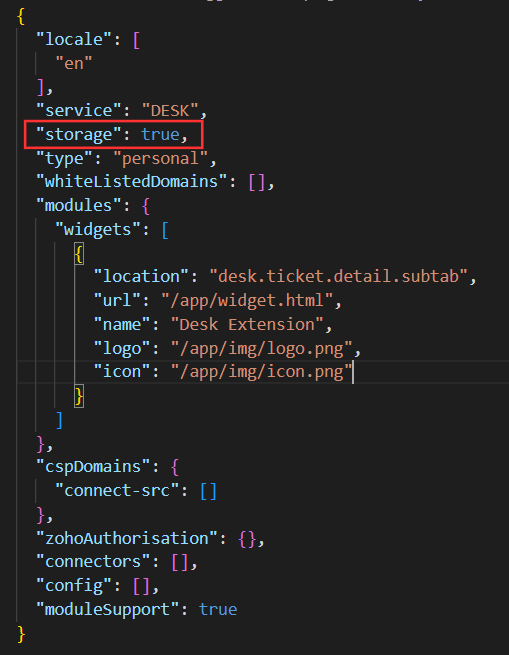Image resolution: width=509 pixels, height=655 pixels.
Task: Click the "location" key
Action: 141,277
